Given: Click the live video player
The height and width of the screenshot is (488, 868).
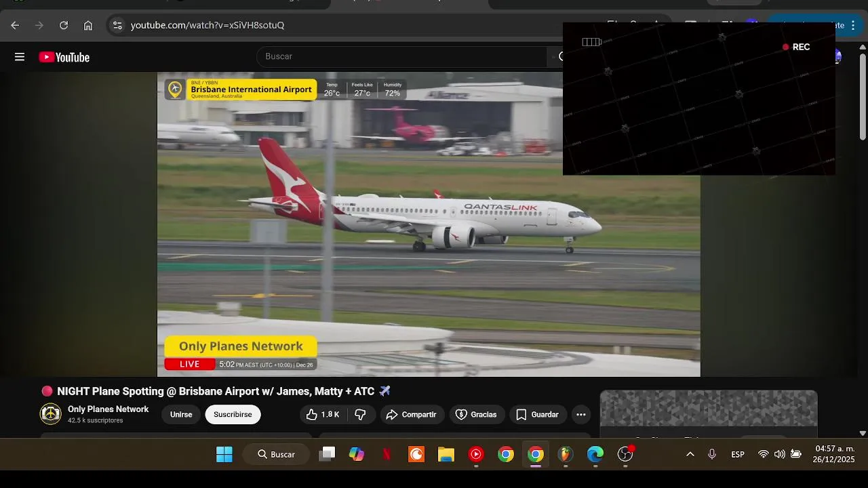Looking at the screenshot, I should [429, 224].
